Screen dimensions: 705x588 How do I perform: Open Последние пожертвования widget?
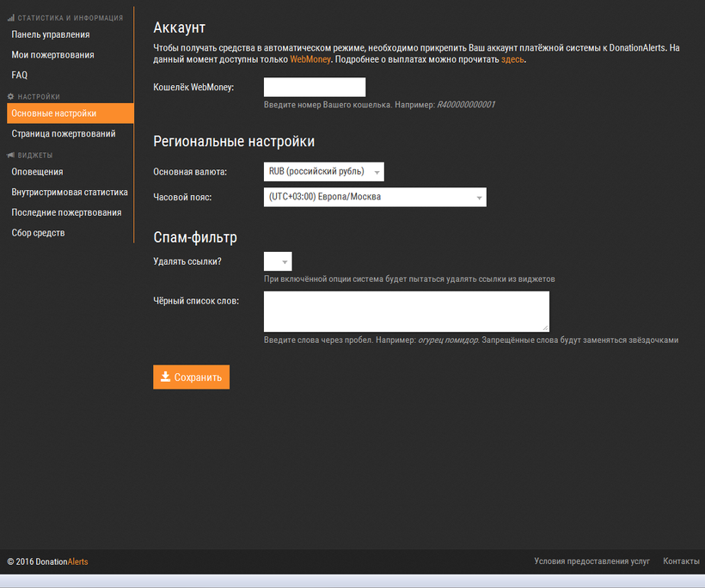(66, 212)
